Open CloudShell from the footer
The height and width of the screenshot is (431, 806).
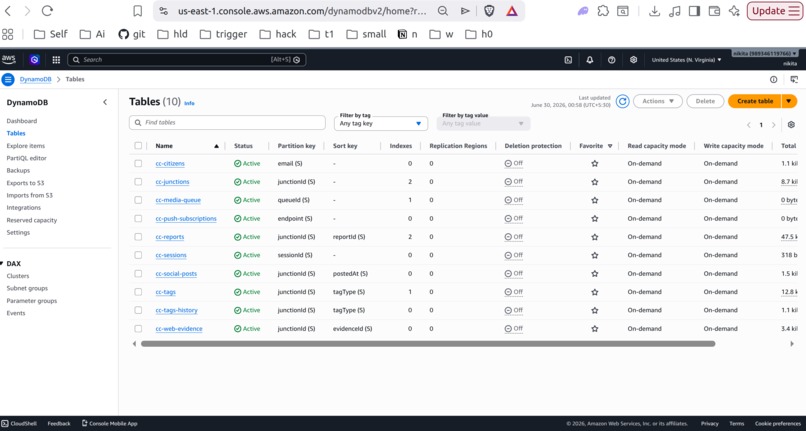tap(19, 424)
